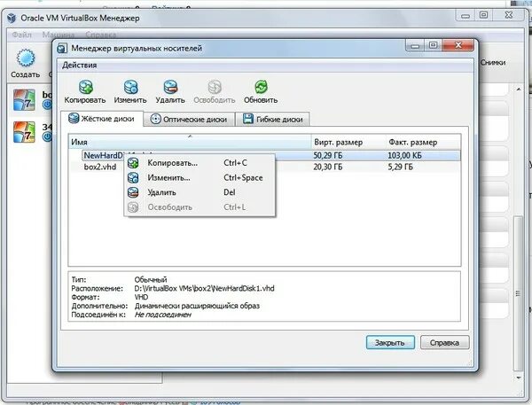Switch to the Гибкие диски tab

tap(272, 120)
